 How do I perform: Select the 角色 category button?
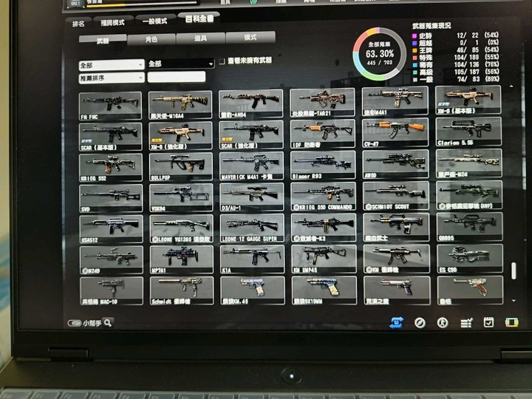pyautogui.click(x=151, y=39)
